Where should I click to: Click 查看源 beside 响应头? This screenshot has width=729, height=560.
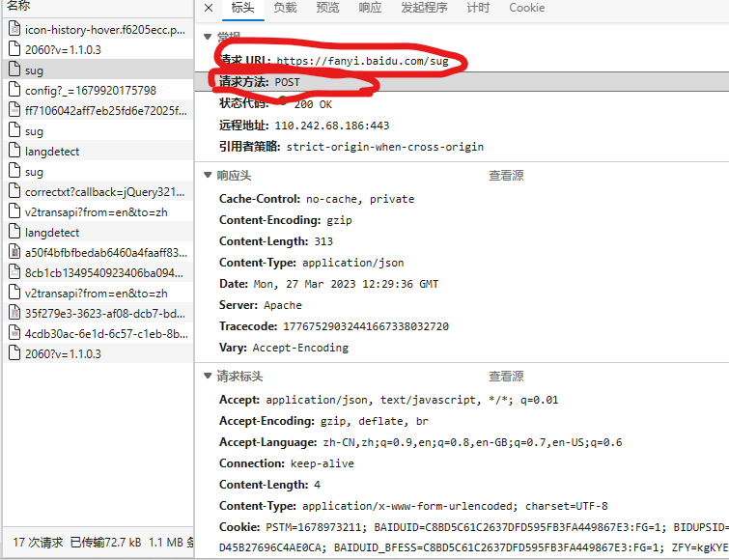click(x=506, y=176)
